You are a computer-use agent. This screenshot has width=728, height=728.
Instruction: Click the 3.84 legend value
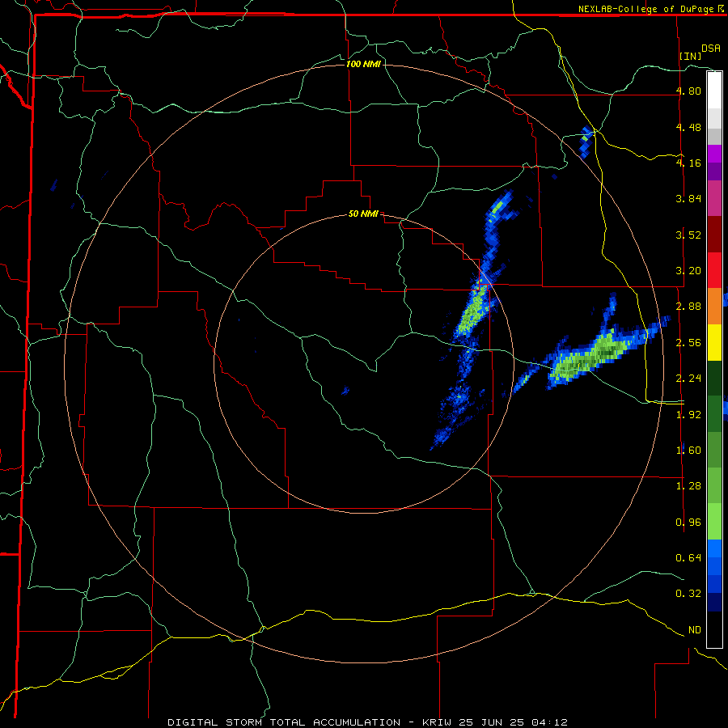tap(688, 199)
